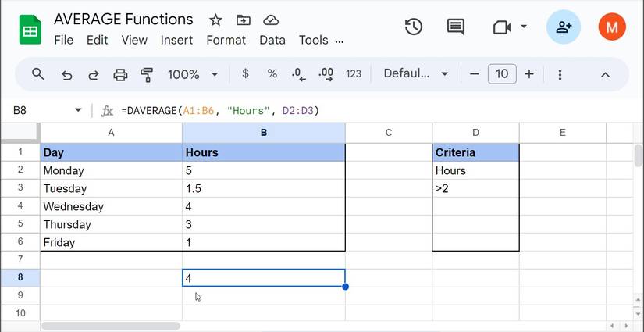This screenshot has height=332, width=644.
Task: Open Name box dropdown arrow
Action: click(x=78, y=110)
